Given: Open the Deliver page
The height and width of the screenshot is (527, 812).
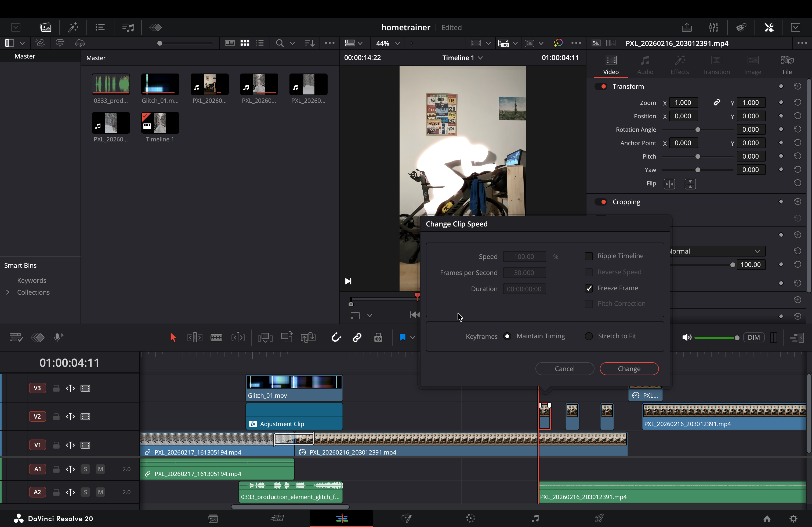Looking at the screenshot, I should (x=600, y=518).
